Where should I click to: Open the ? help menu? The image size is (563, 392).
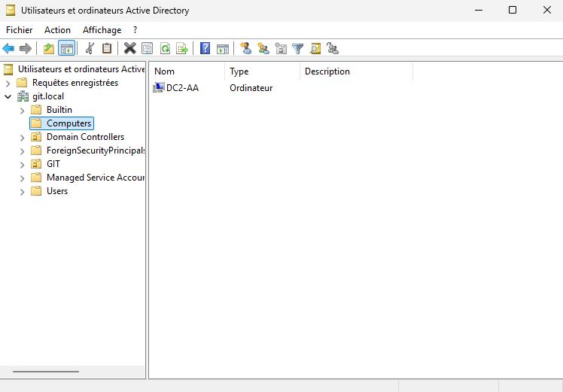(x=135, y=30)
